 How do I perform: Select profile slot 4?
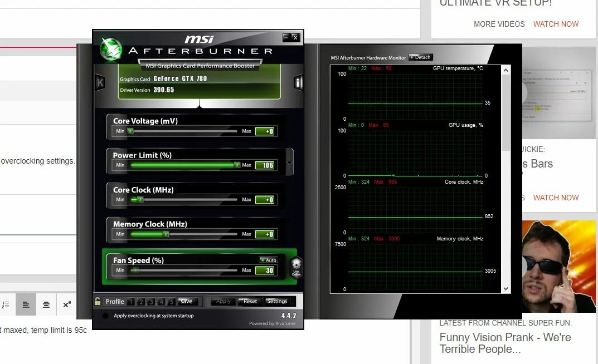(162, 302)
